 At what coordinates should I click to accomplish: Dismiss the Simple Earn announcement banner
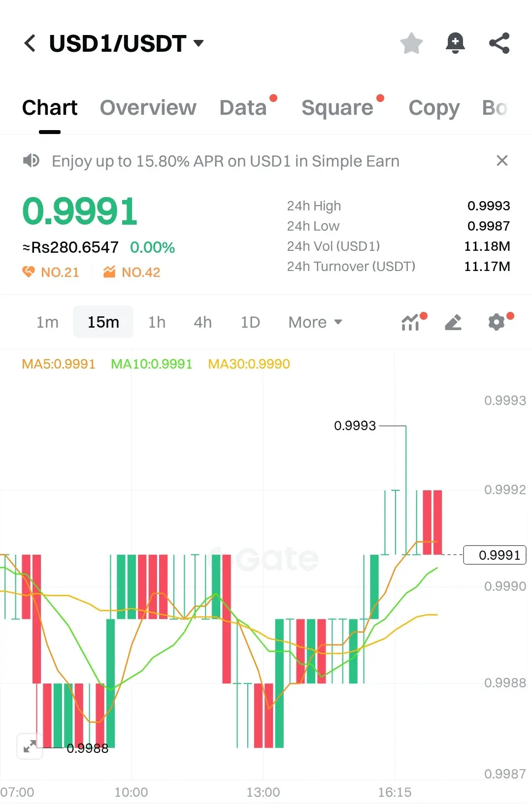coord(502,161)
